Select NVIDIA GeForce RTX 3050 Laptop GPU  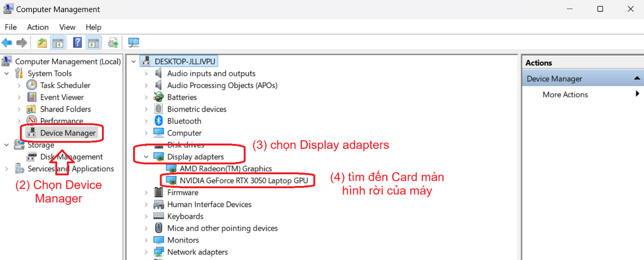tap(244, 181)
